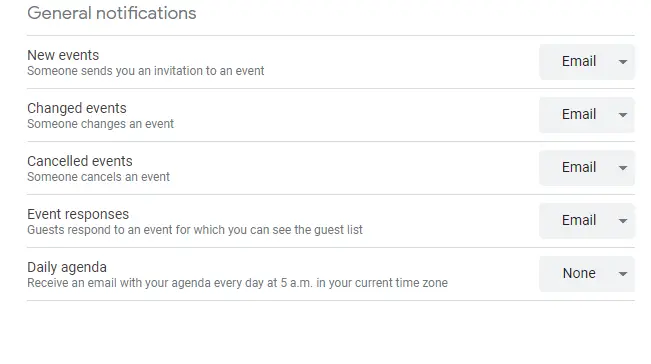651x364 pixels.
Task: Click the 'Guests respond to an event' description
Action: tap(195, 230)
